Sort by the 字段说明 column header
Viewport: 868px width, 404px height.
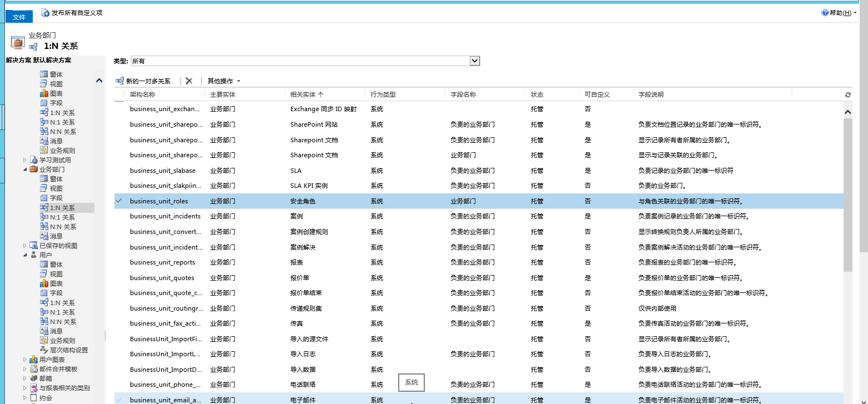click(651, 94)
